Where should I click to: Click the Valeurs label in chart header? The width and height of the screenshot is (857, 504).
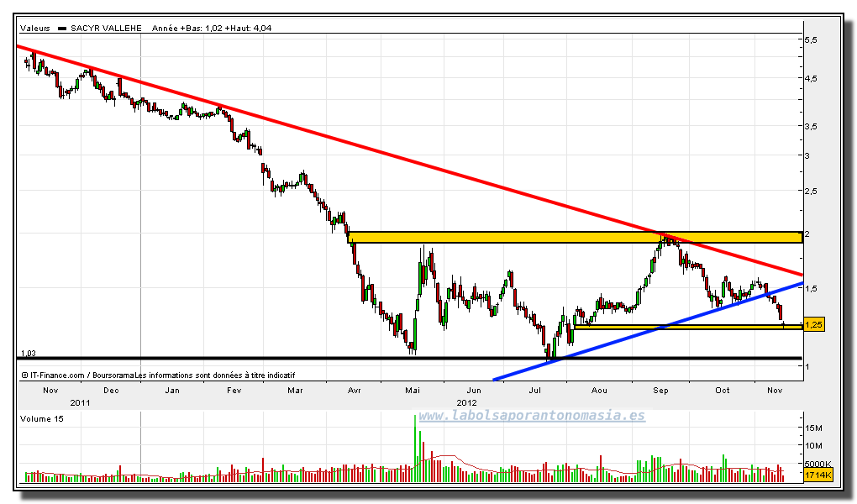(x=34, y=28)
